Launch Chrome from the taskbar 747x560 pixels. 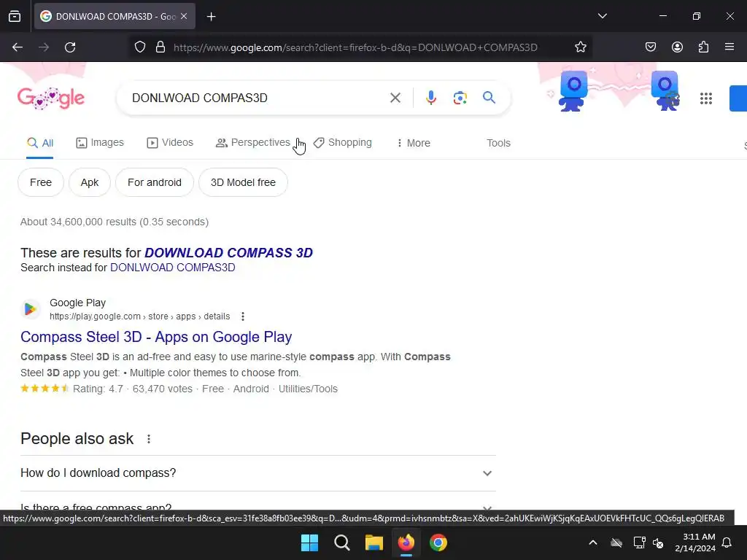tap(438, 542)
